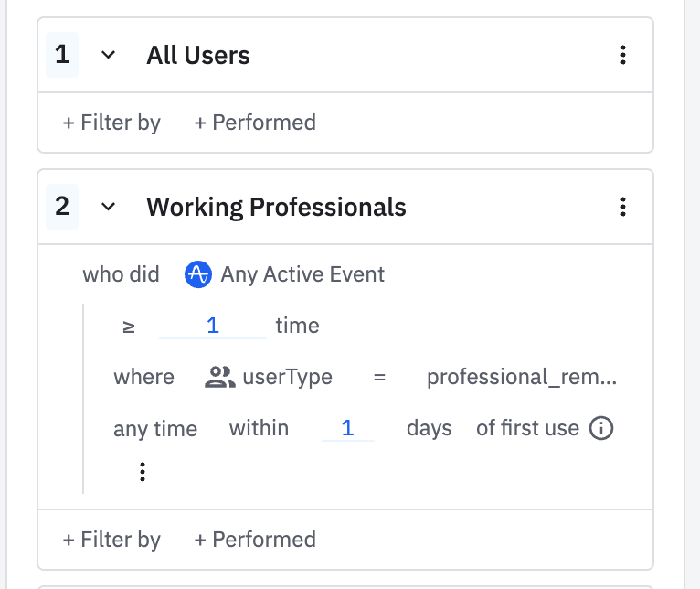Screen dimensions: 700x589
Task: Click the Amplitude icon beside Any Active Event
Action: click(x=198, y=274)
